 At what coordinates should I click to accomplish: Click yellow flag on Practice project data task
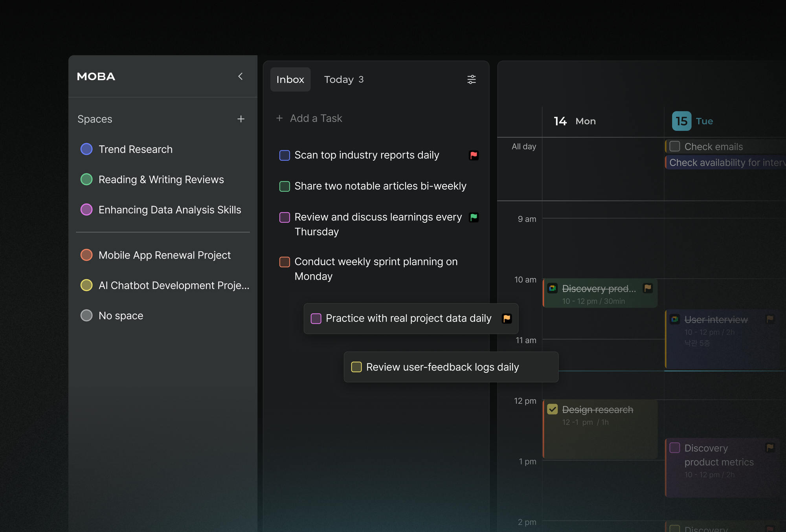(507, 318)
